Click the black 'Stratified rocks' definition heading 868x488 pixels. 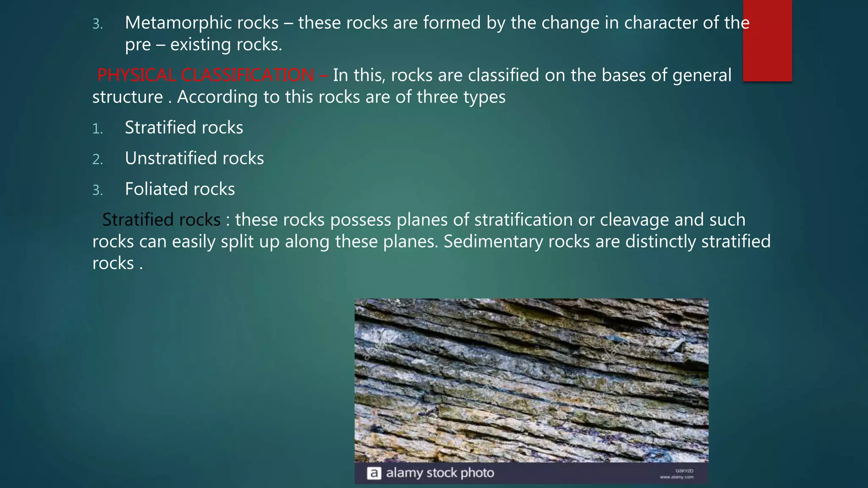(x=161, y=220)
